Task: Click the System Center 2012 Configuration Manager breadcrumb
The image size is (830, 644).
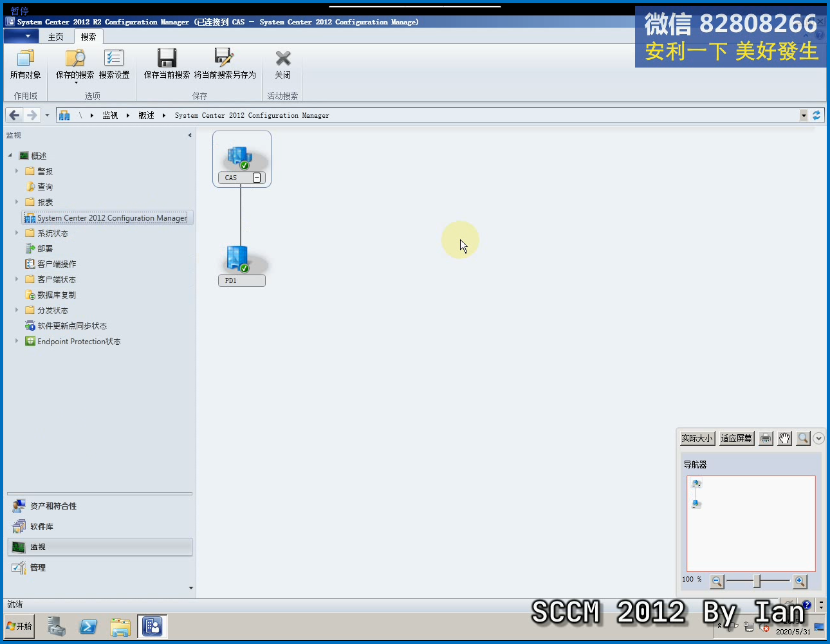Action: pyautogui.click(x=252, y=116)
